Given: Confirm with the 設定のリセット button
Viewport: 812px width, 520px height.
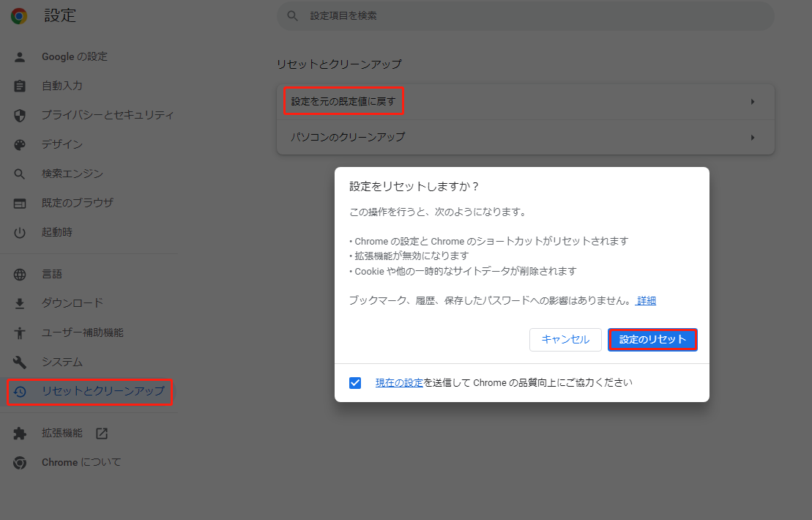Looking at the screenshot, I should point(652,340).
